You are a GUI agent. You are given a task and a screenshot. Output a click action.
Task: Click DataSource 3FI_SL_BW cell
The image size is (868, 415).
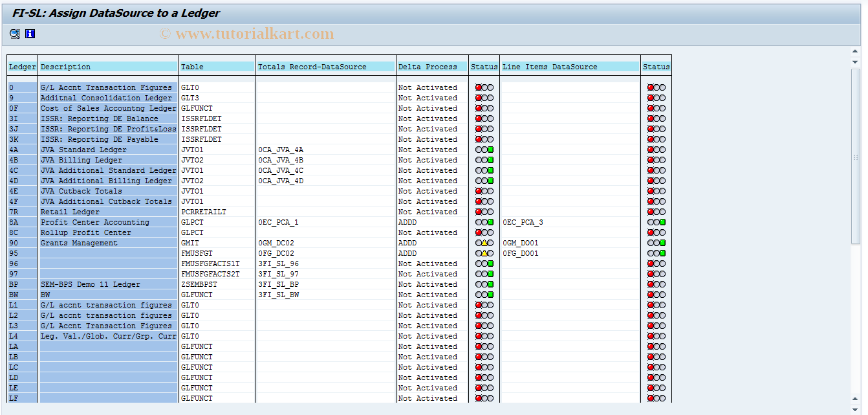pyautogui.click(x=278, y=295)
